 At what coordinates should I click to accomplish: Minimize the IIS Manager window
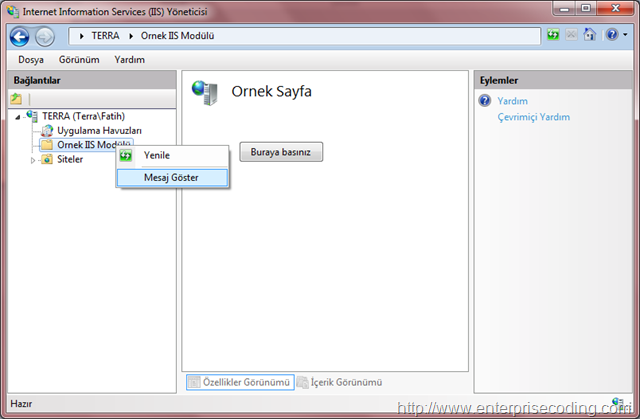pos(564,8)
